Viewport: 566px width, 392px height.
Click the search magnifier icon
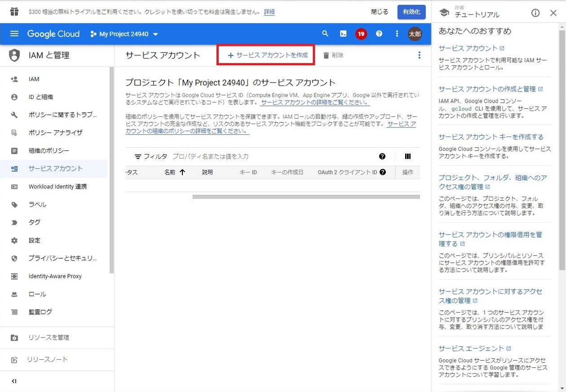point(325,34)
